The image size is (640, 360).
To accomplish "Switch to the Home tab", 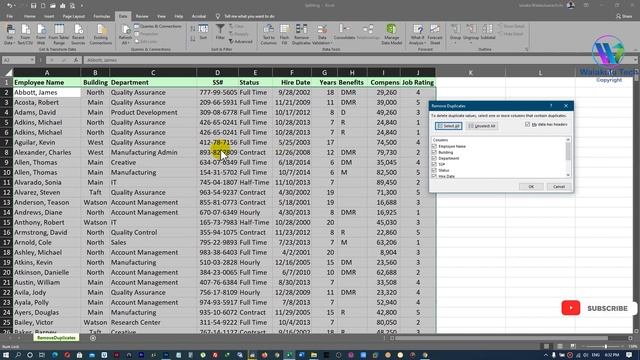I will point(29,16).
